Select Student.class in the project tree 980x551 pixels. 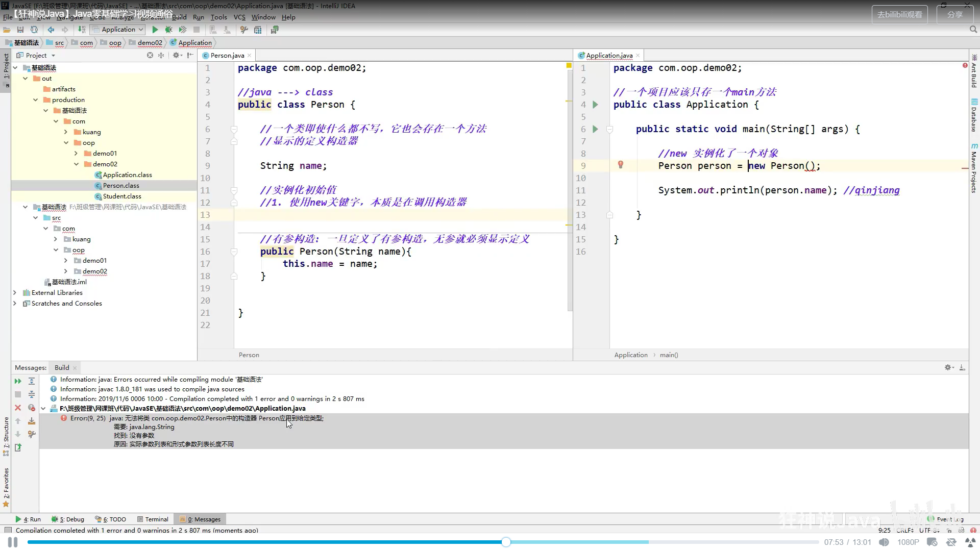(x=122, y=196)
